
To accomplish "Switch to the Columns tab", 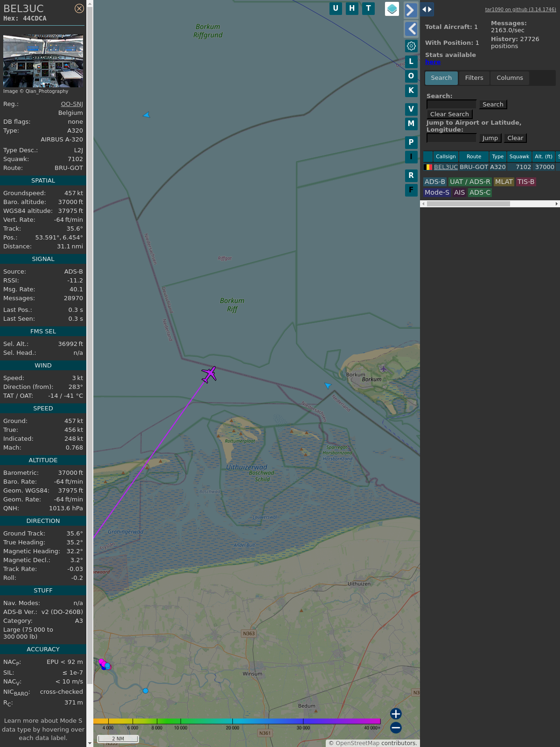I will pos(510,78).
